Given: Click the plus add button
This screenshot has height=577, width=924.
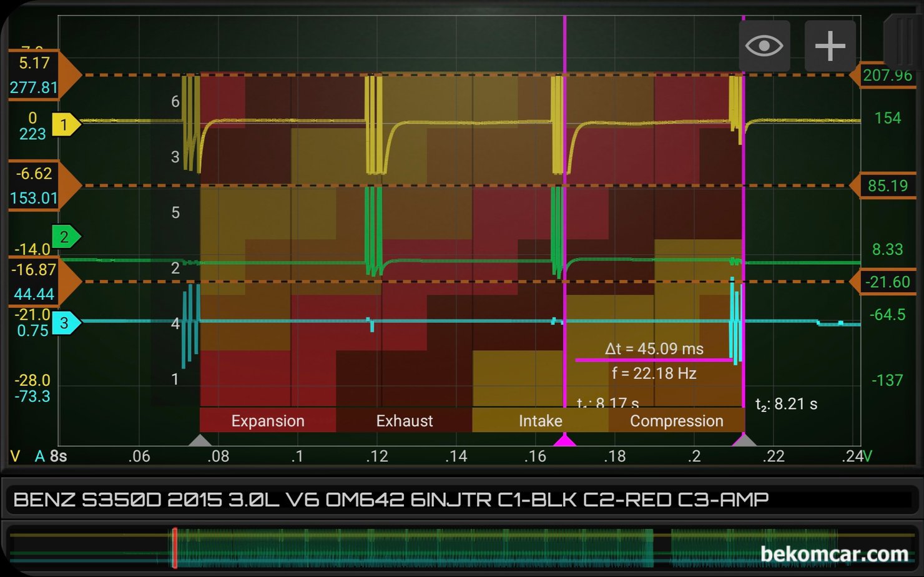Looking at the screenshot, I should point(830,46).
